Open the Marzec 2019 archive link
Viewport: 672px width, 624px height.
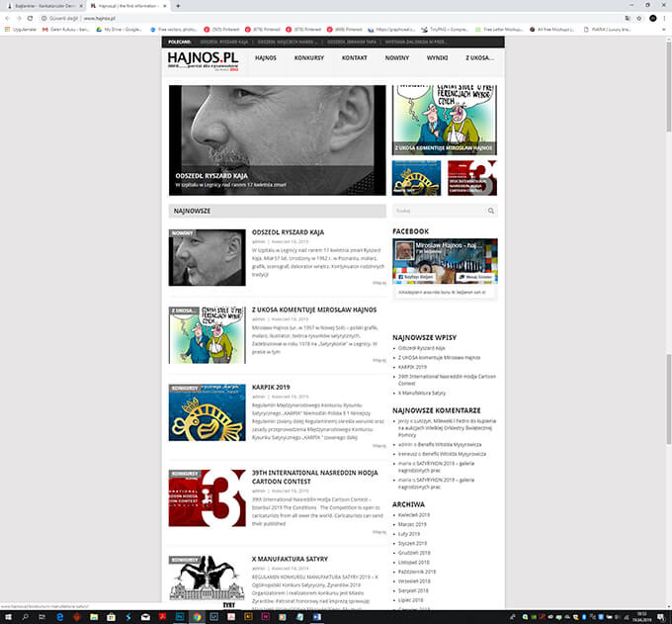pos(412,524)
